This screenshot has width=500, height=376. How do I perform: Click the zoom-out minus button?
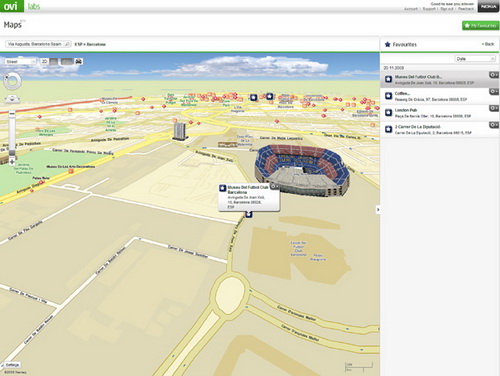point(12,114)
